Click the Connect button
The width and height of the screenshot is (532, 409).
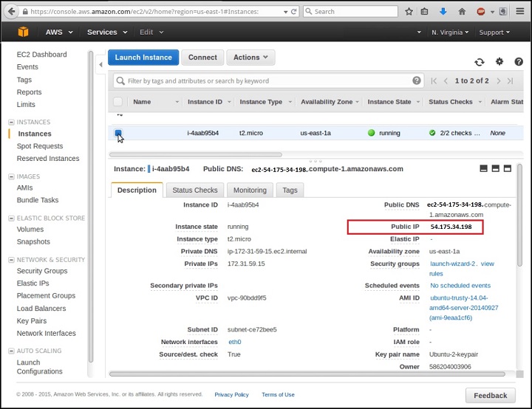coord(202,58)
